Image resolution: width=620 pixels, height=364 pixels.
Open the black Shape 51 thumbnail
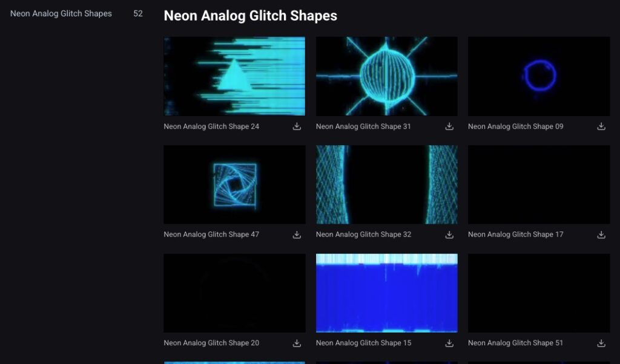pyautogui.click(x=538, y=293)
